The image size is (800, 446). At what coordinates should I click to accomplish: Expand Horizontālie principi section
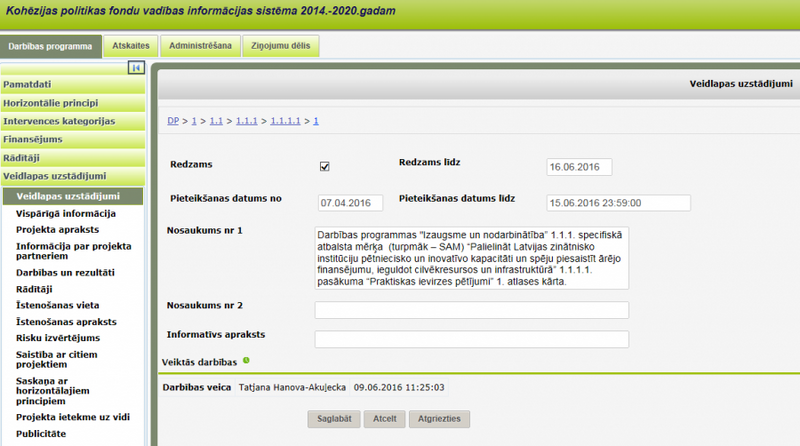pos(72,103)
